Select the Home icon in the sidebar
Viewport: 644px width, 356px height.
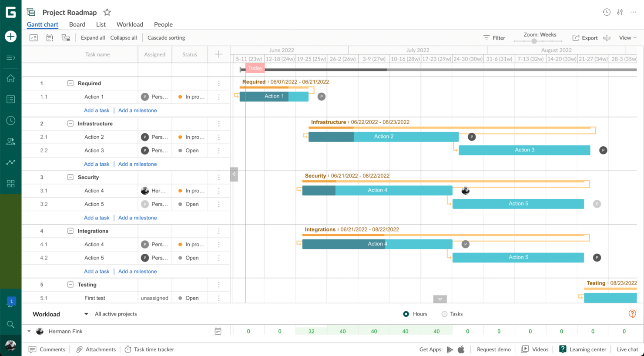tap(10, 78)
